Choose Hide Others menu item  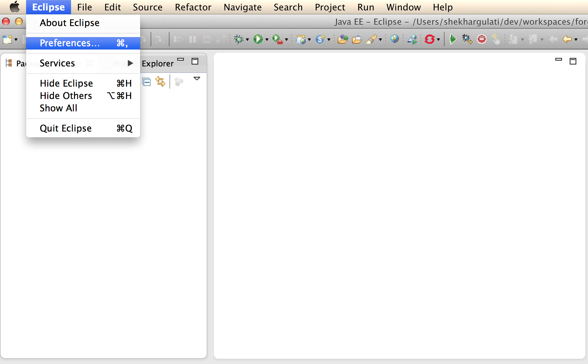(83, 96)
